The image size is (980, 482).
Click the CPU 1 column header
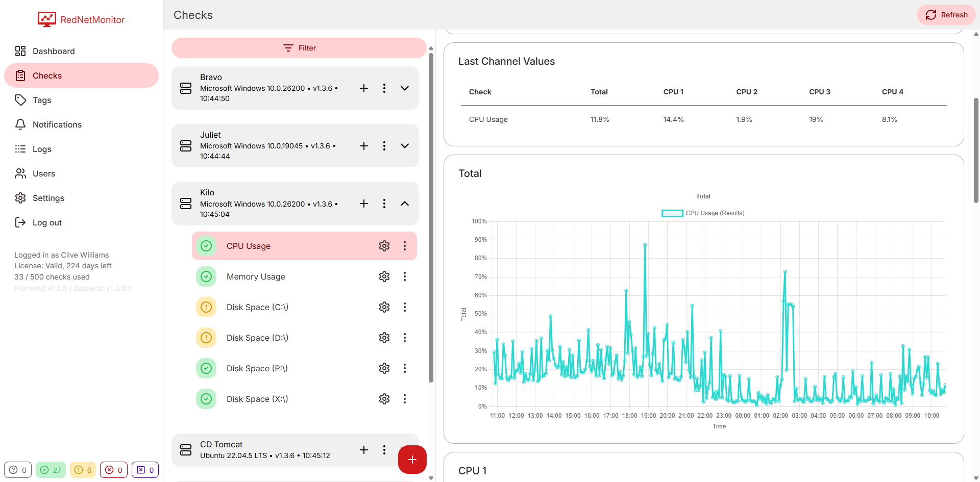673,92
